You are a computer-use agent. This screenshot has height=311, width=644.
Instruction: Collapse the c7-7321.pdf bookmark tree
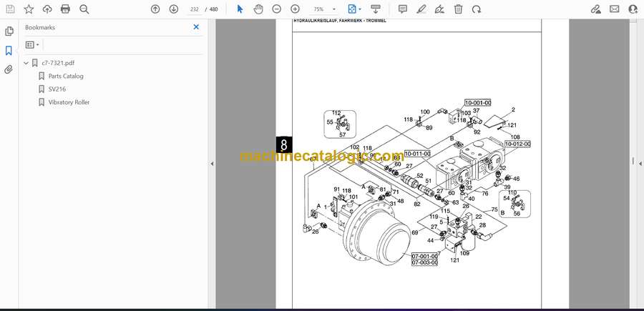pyautogui.click(x=26, y=63)
